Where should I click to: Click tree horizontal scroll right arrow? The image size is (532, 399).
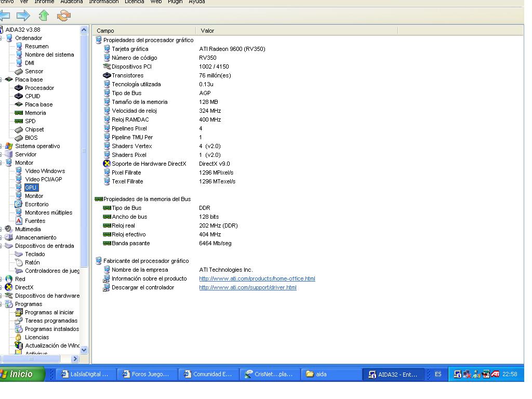(75, 358)
